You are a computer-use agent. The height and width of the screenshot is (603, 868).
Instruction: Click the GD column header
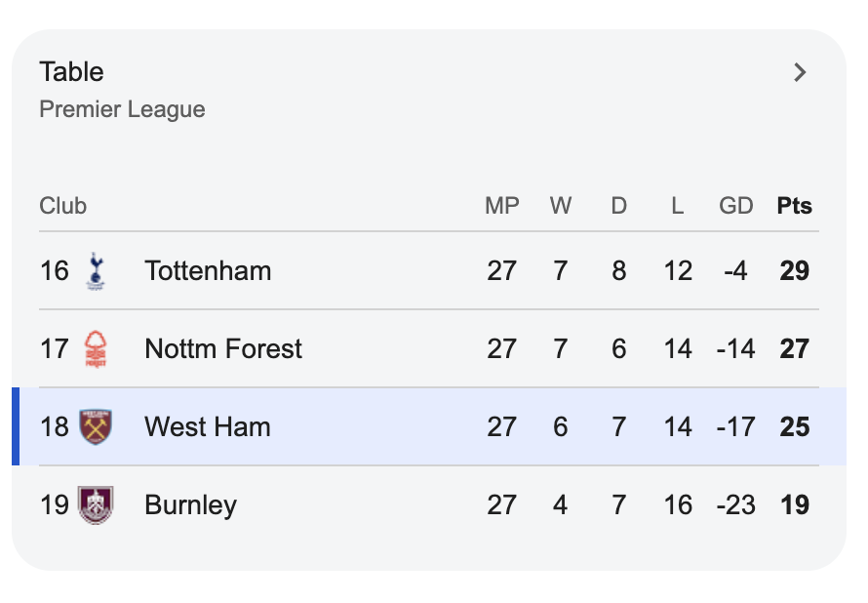pos(736,206)
